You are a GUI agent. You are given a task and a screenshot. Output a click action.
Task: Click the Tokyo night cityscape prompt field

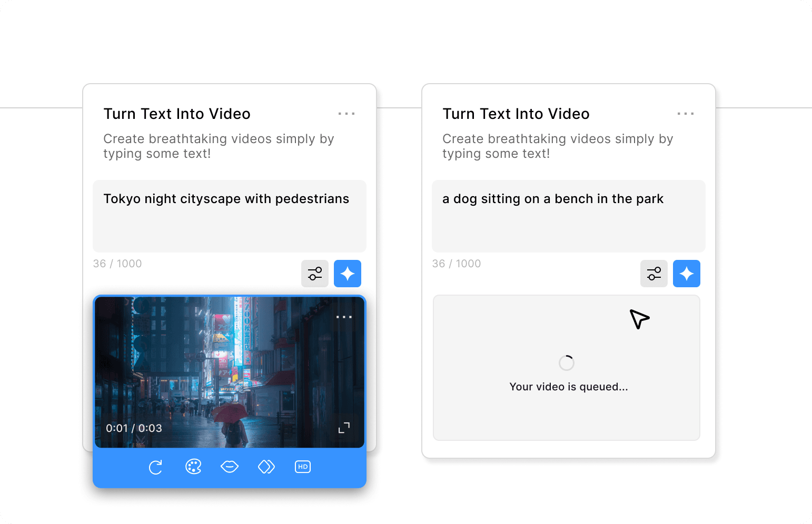(230, 216)
